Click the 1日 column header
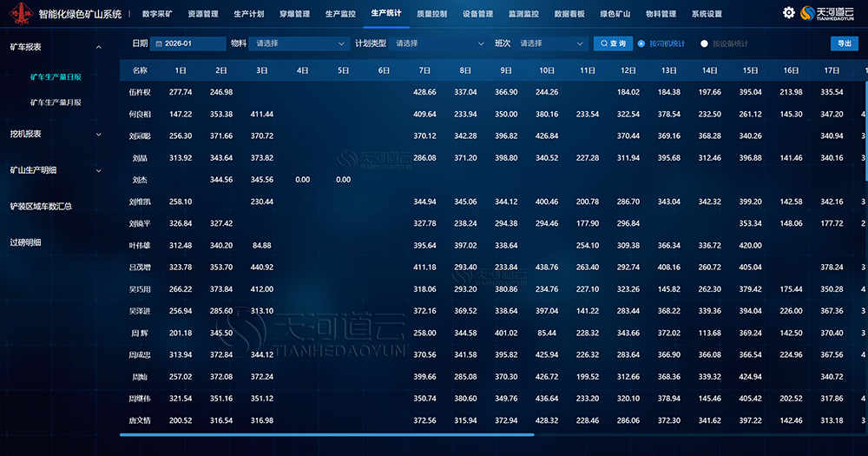 (x=181, y=70)
